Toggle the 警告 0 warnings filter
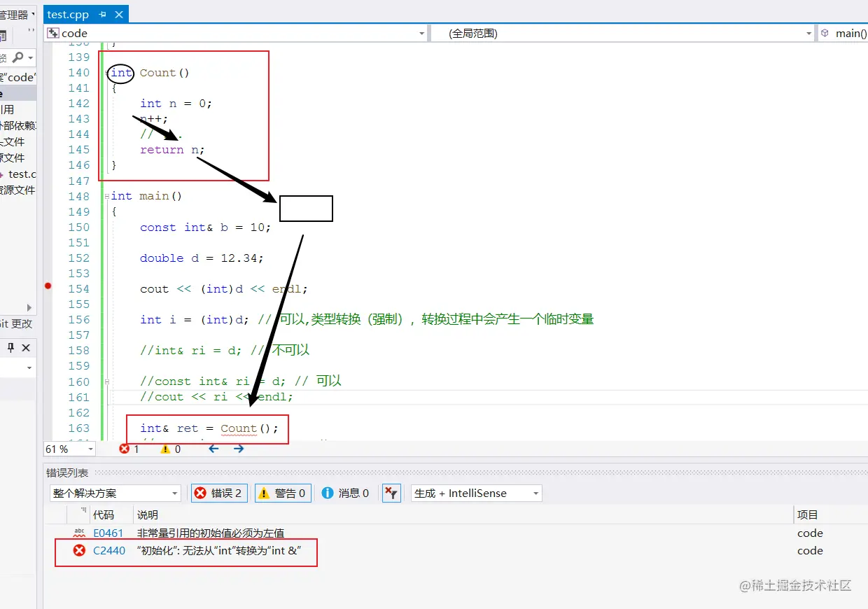This screenshot has height=609, width=868. [283, 493]
